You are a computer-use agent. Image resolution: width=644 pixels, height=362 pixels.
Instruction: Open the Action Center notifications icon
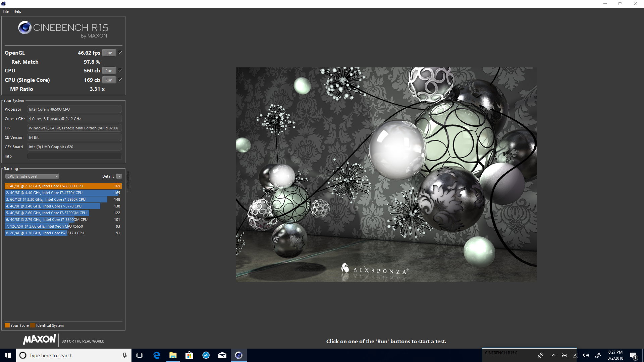(633, 355)
